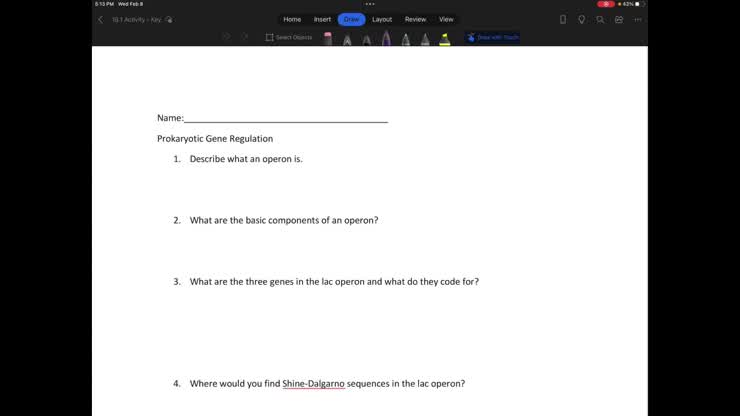Screen dimensions: 740x416
Task: Click the Select Objects button
Action: point(289,38)
